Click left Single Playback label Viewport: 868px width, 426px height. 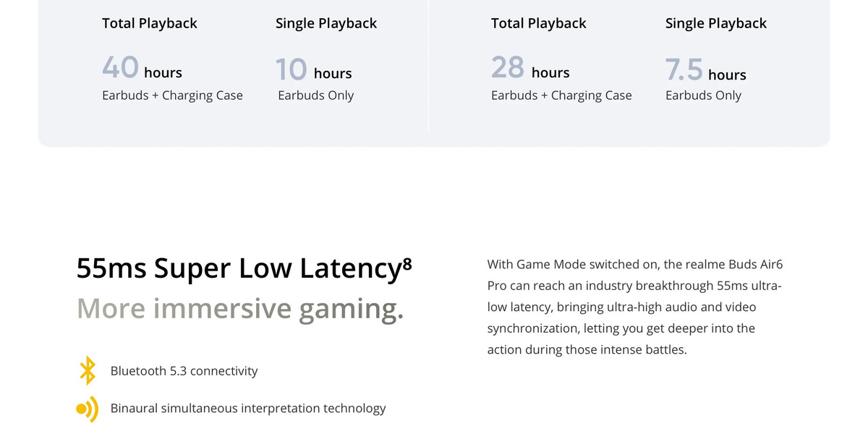click(326, 24)
